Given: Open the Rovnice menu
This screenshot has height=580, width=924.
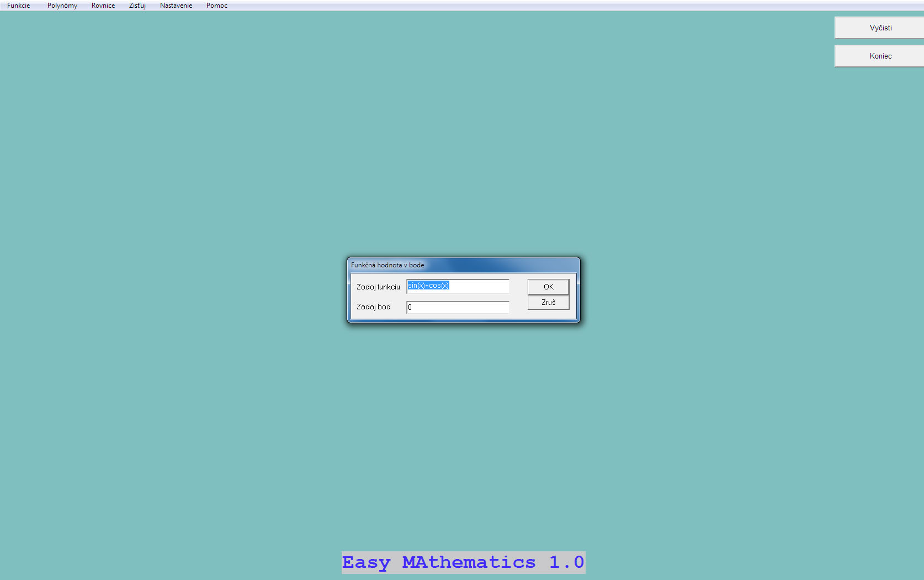Looking at the screenshot, I should pyautogui.click(x=103, y=6).
